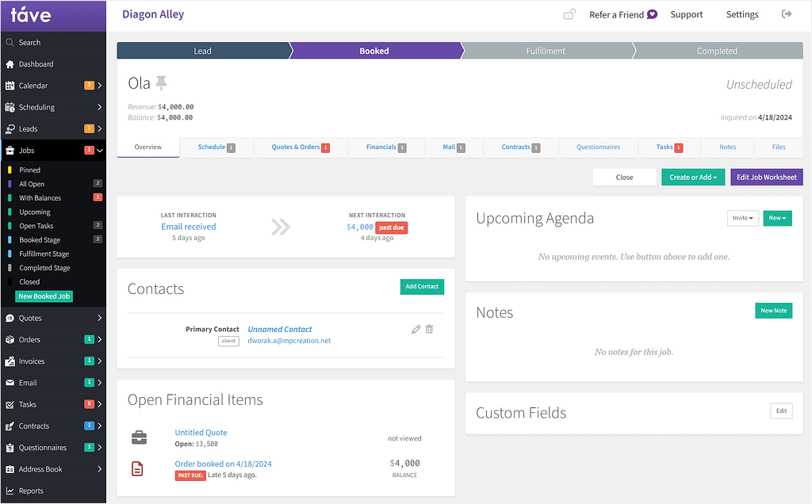Open the New dropdown in Upcoming Agenda
Viewport: 812px width, 504px height.
pyautogui.click(x=776, y=218)
